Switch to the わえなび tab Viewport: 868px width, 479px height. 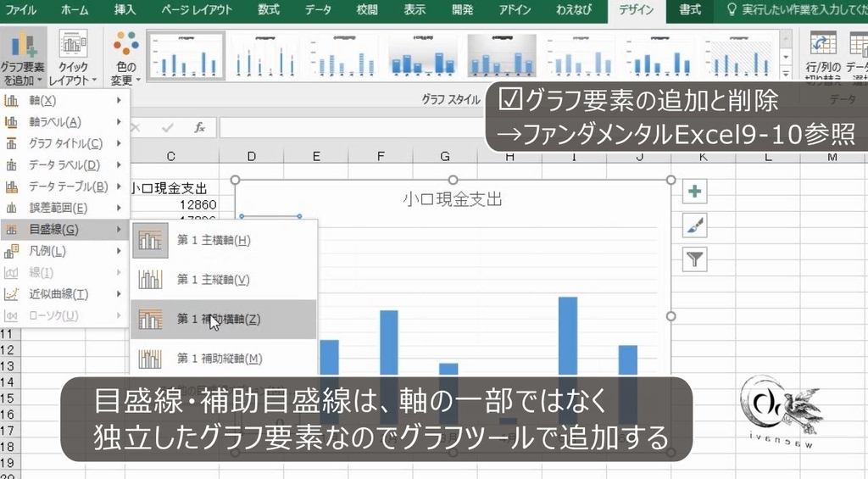pyautogui.click(x=574, y=10)
